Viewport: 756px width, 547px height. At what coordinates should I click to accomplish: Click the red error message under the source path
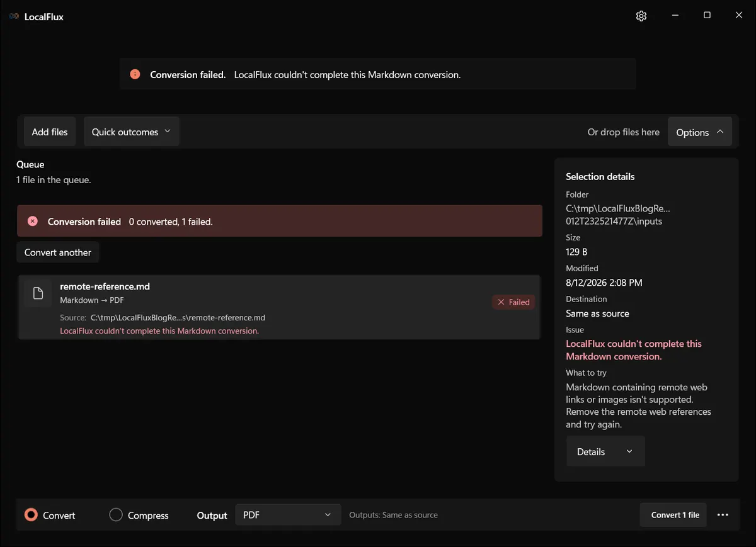(x=159, y=330)
